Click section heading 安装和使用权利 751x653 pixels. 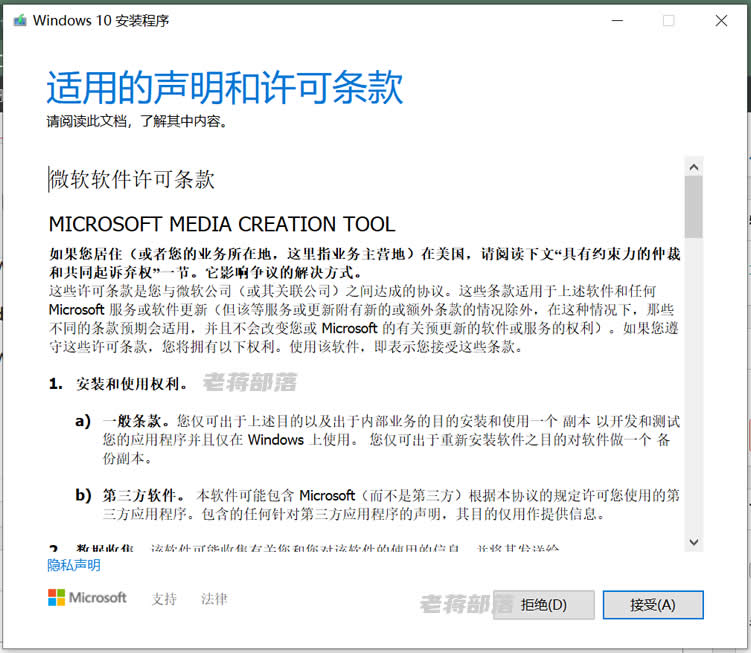pyautogui.click(x=132, y=384)
